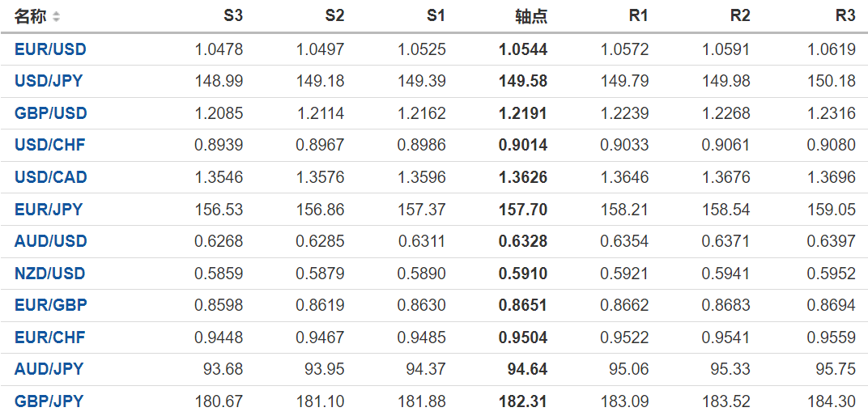The height and width of the screenshot is (416, 868).
Task: Click the 轴点 column header
Action: tap(531, 16)
